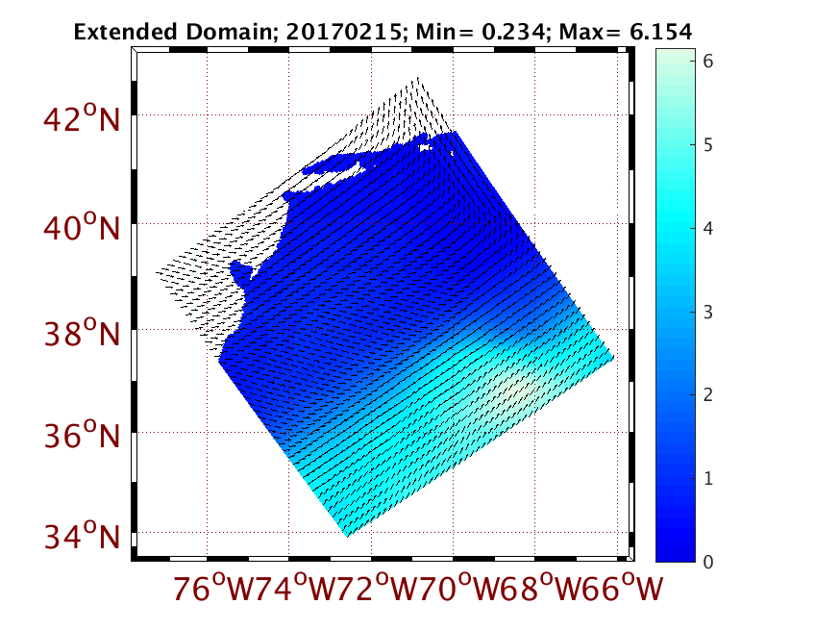840x630 pixels.
Task: Click the 42°N latitude label
Action: (82, 119)
